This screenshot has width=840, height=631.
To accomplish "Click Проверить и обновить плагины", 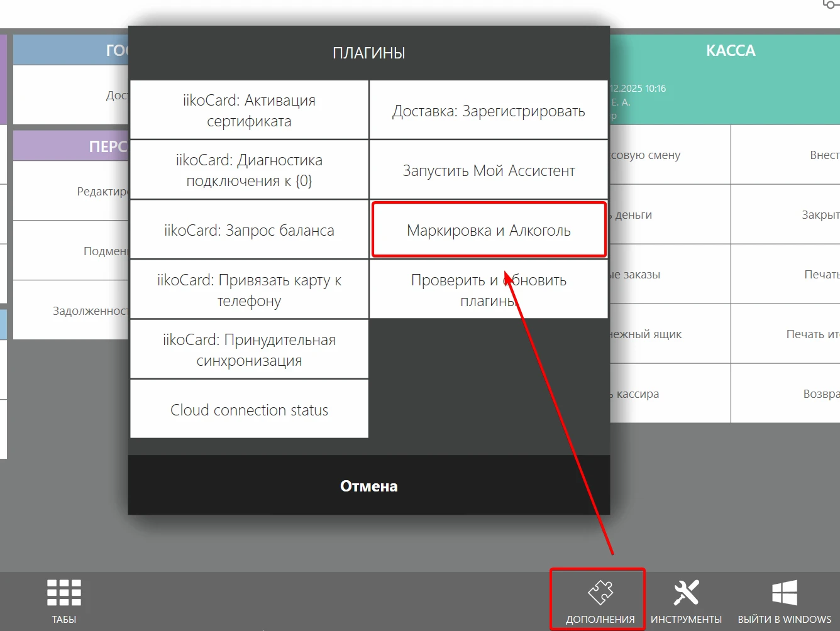I will (489, 290).
